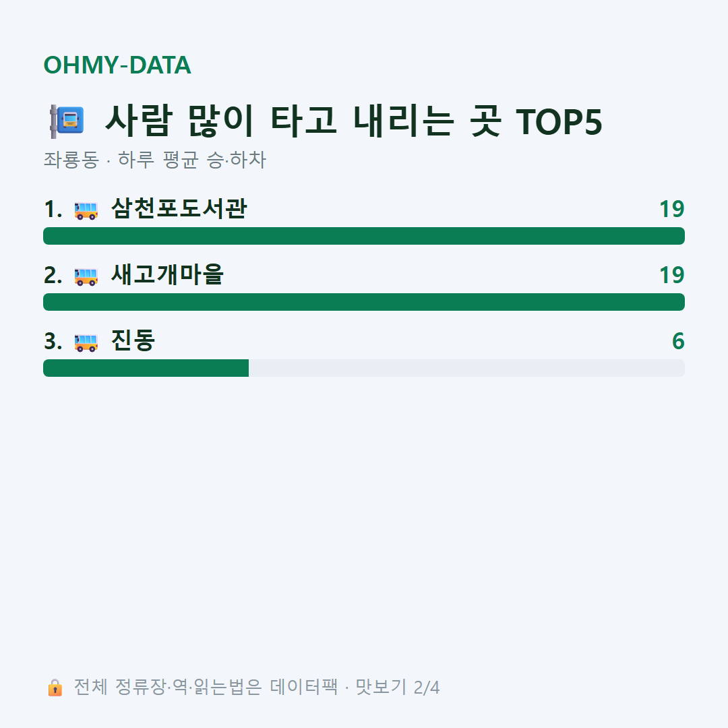Select the 삼천포도서관 stop name
728x728 pixels.
click(x=179, y=208)
